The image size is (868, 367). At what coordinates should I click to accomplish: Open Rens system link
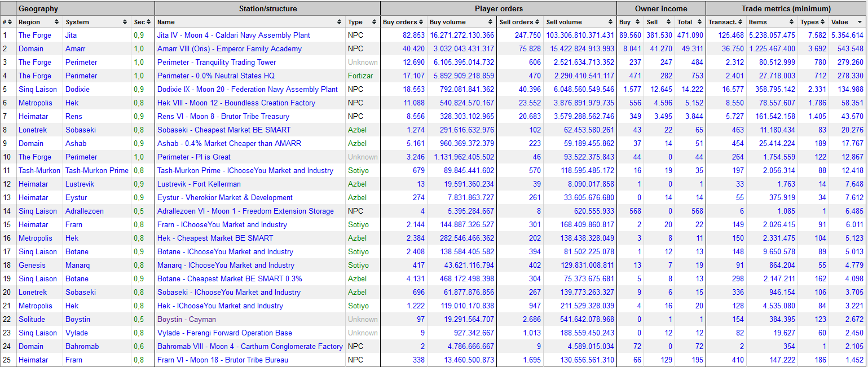(x=74, y=116)
